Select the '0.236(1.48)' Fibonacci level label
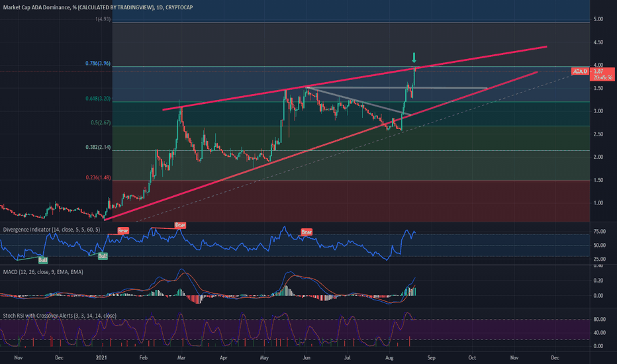 (x=98, y=177)
